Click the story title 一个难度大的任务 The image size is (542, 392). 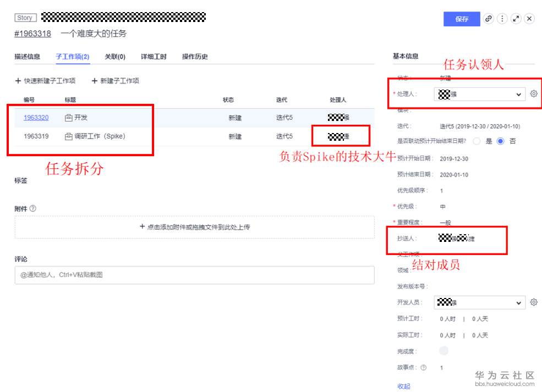pos(94,34)
